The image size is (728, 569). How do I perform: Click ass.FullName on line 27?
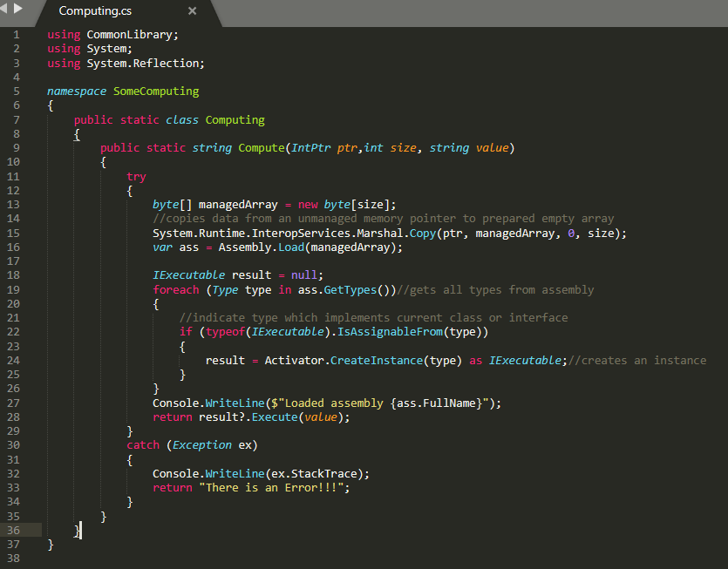[x=437, y=403]
